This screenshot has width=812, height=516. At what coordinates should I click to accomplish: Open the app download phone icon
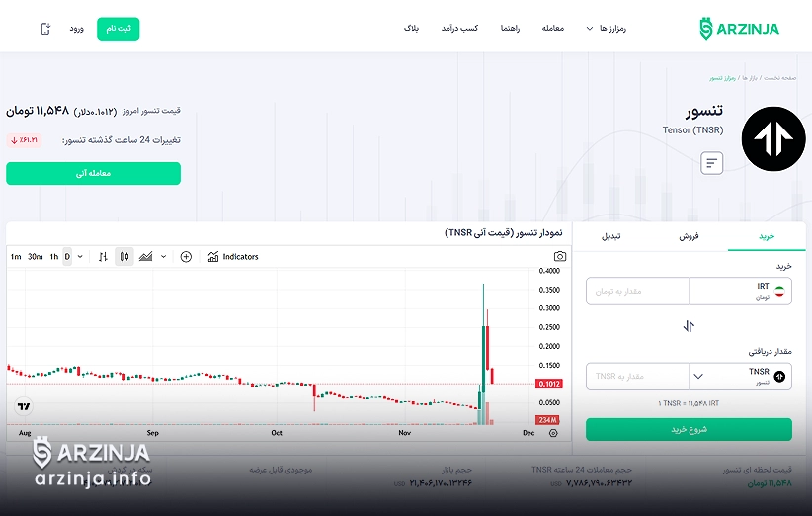coord(45,29)
